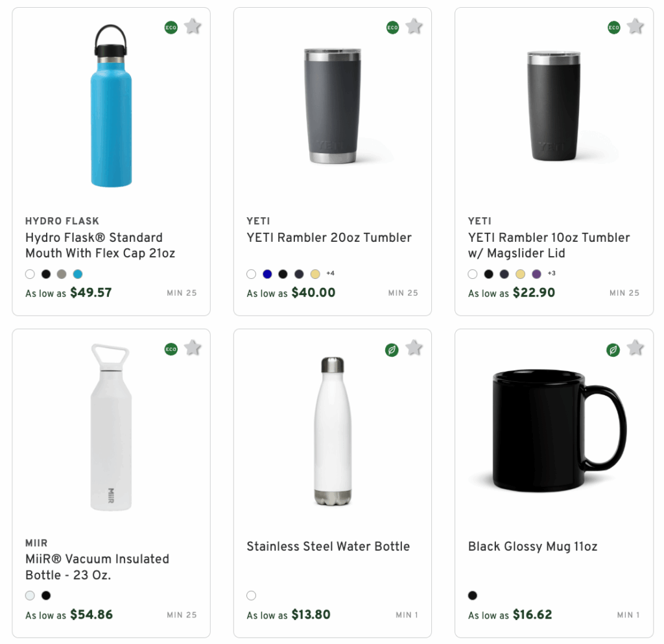Select the yellow swatch on YETI 10oz Tumbler
This screenshot has width=664, height=644.
520,274
